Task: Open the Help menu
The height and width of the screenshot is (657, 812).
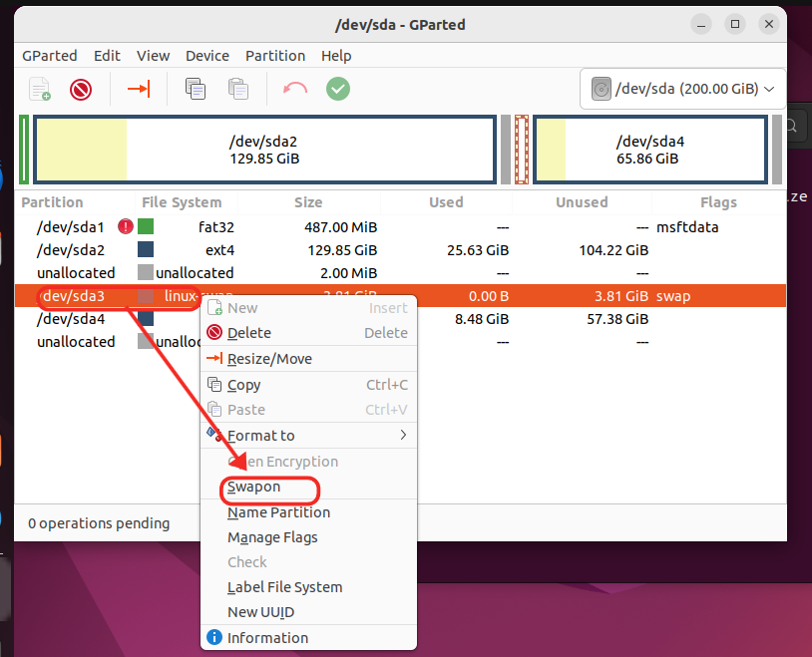Action: coord(336,56)
